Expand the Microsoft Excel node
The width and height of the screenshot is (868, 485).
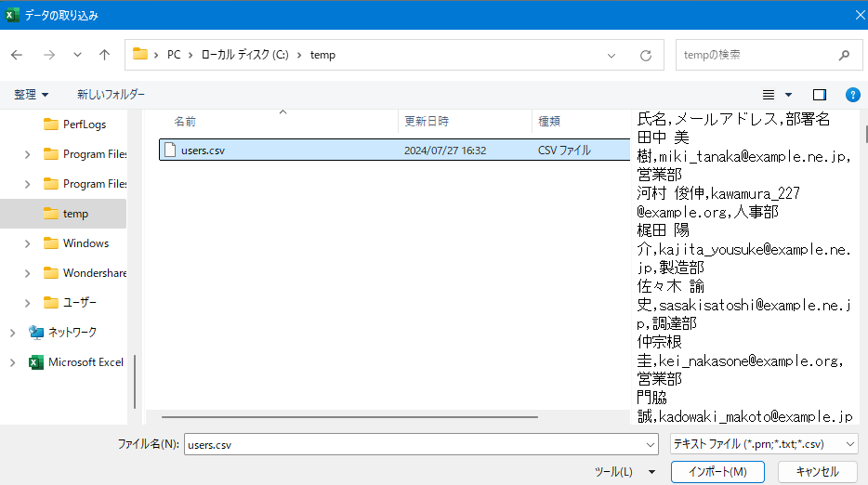(12, 362)
